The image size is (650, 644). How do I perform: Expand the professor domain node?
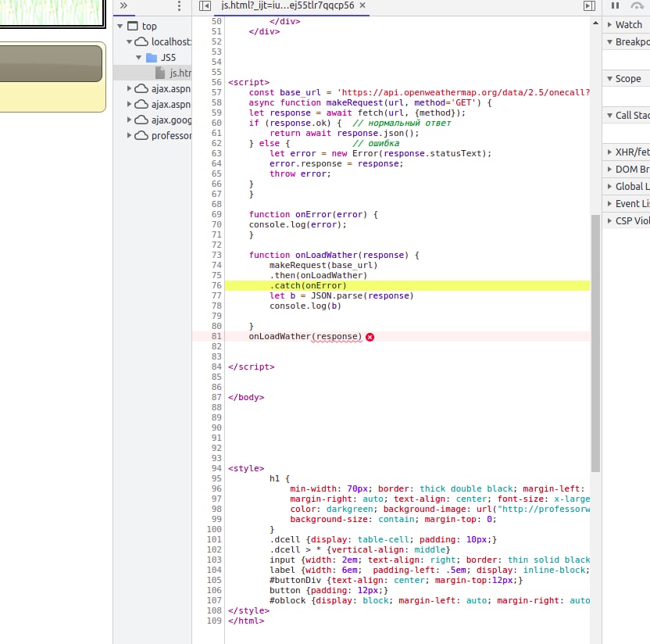[x=129, y=135]
